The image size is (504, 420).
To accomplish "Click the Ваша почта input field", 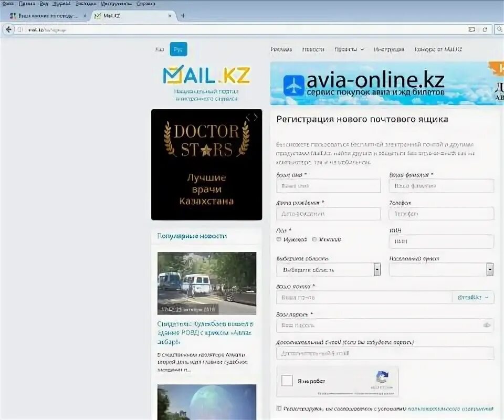I will tap(364, 298).
